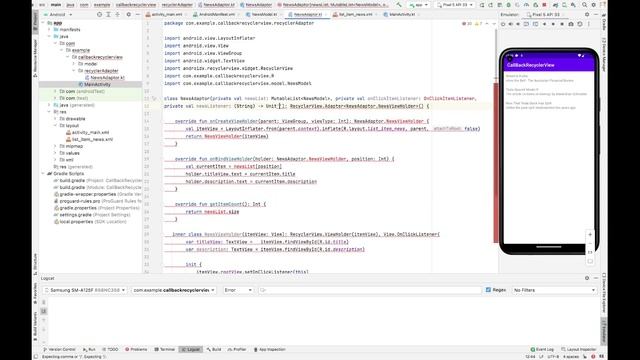The width and height of the screenshot is (640, 360).
Task: Expand the drawable folder
Action: point(56,119)
